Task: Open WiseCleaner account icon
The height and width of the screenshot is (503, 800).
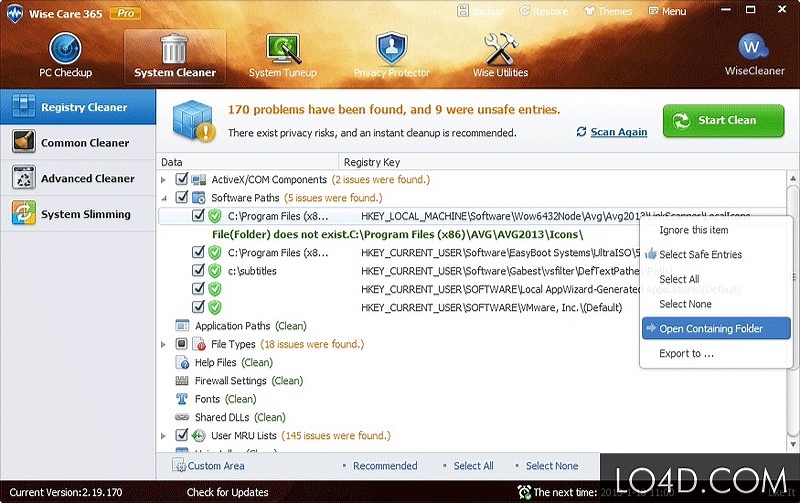Action: pyautogui.click(x=754, y=48)
